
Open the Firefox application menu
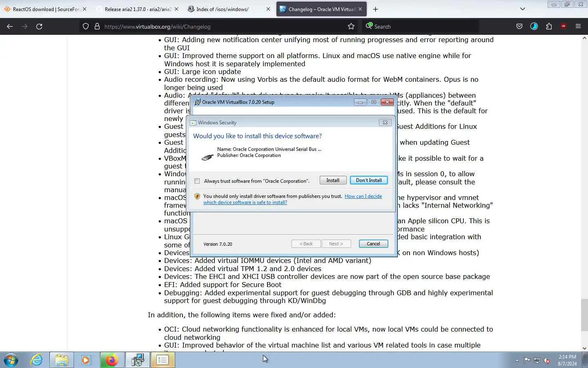pos(578,27)
